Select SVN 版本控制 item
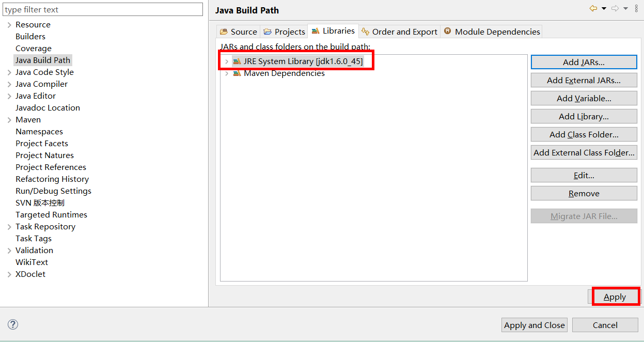This screenshot has height=343, width=644. coord(40,203)
